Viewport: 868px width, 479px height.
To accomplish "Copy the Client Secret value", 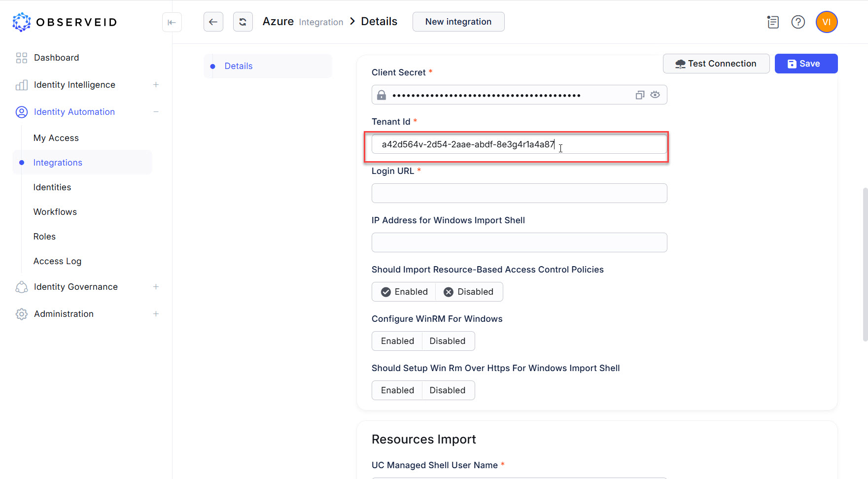I will pos(640,95).
